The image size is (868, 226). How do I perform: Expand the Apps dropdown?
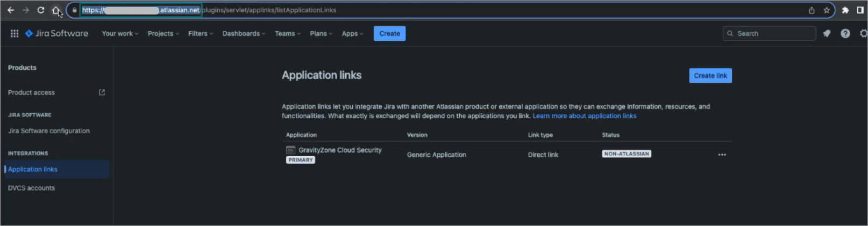pos(352,33)
